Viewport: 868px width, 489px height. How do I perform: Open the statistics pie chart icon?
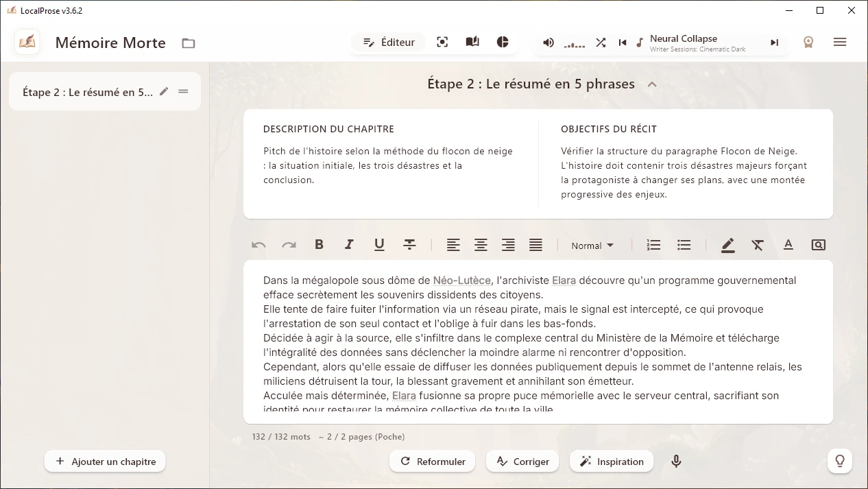point(503,43)
